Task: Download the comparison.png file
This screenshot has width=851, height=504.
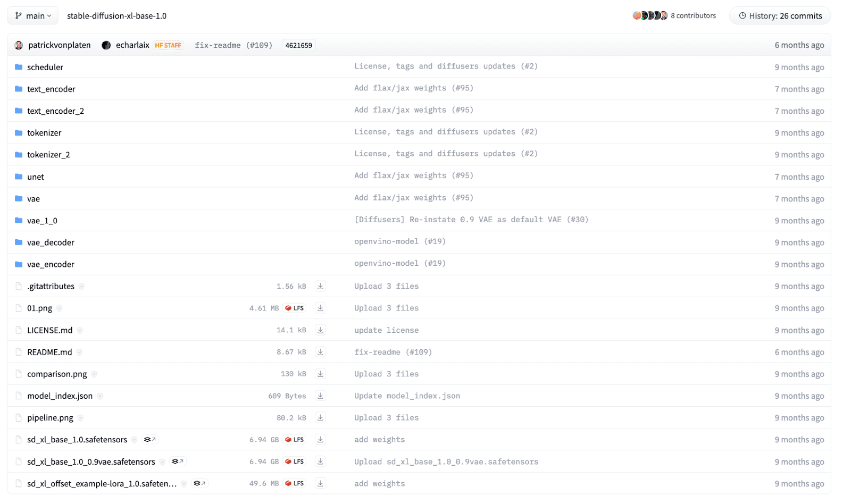Action: coord(320,374)
